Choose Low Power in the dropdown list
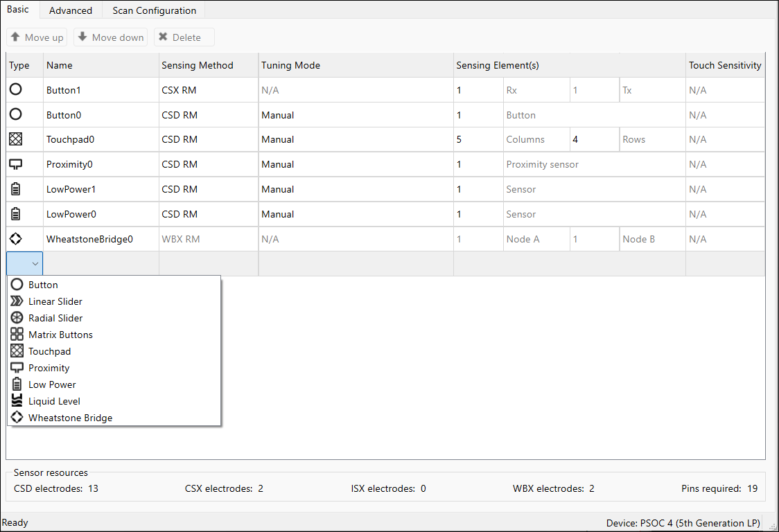This screenshot has width=779, height=532. [52, 384]
